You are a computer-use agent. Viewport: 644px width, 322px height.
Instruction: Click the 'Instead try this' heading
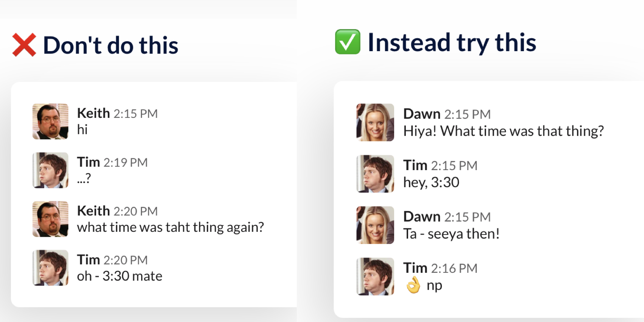[452, 42]
